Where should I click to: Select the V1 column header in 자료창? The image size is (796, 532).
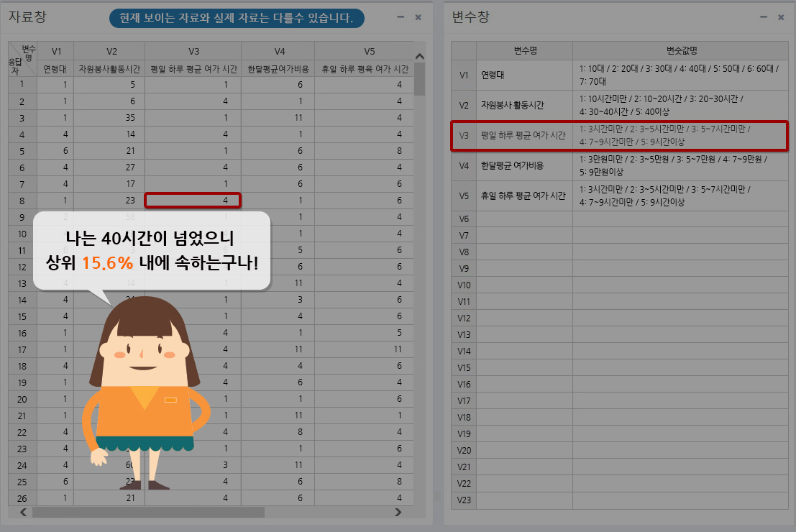(x=56, y=51)
